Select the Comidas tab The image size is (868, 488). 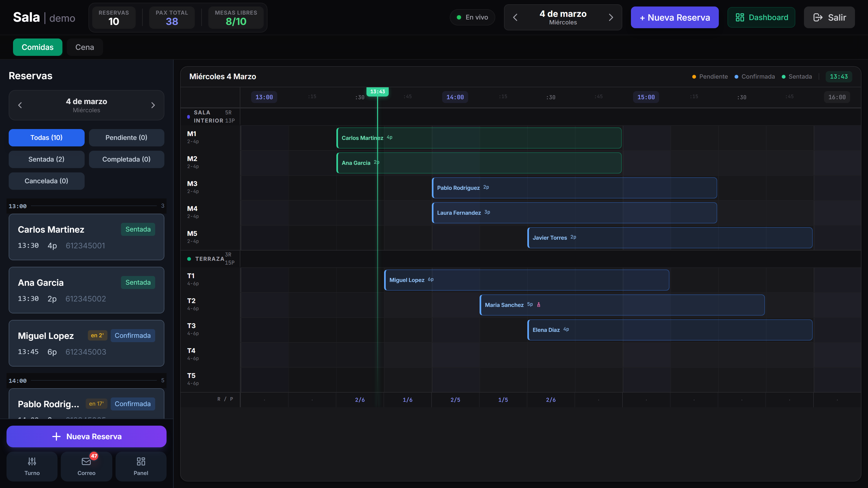pos(37,47)
